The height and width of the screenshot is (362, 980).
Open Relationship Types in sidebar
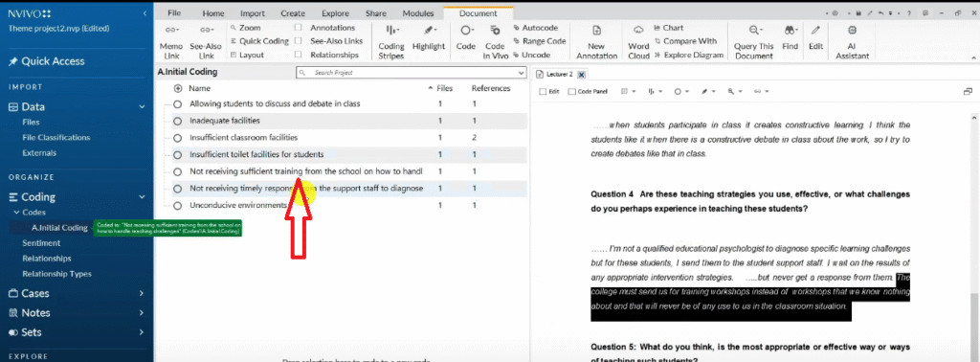[x=56, y=274]
